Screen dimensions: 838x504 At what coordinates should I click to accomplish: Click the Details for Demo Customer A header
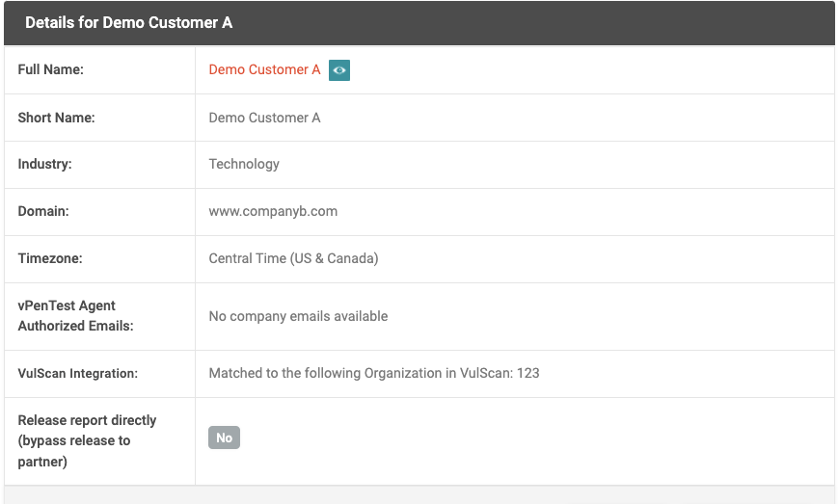pyautogui.click(x=128, y=22)
